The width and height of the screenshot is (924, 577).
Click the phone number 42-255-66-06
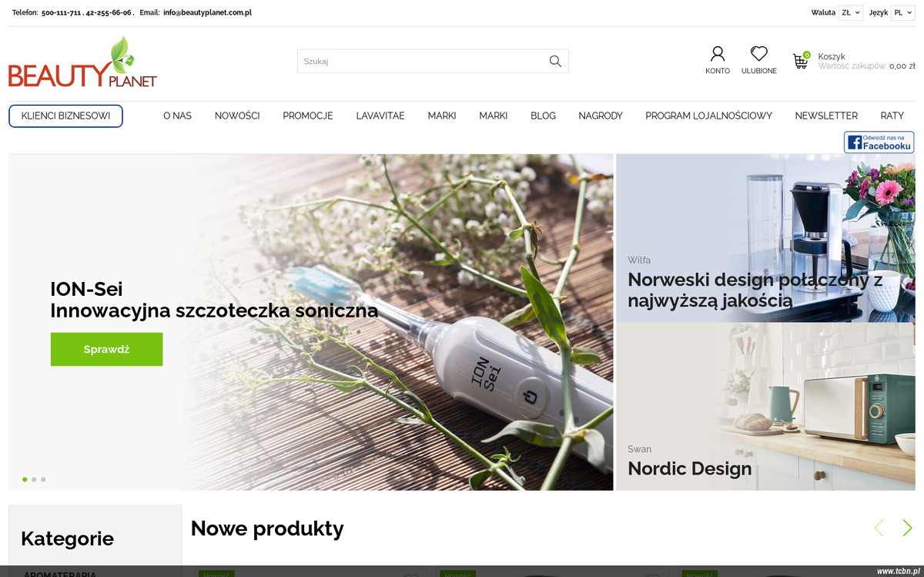[x=109, y=12]
